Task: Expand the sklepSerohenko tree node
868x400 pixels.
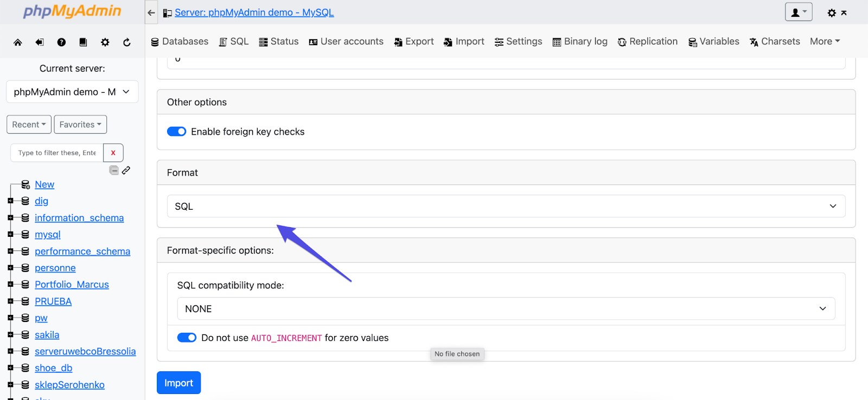Action: click(x=10, y=385)
